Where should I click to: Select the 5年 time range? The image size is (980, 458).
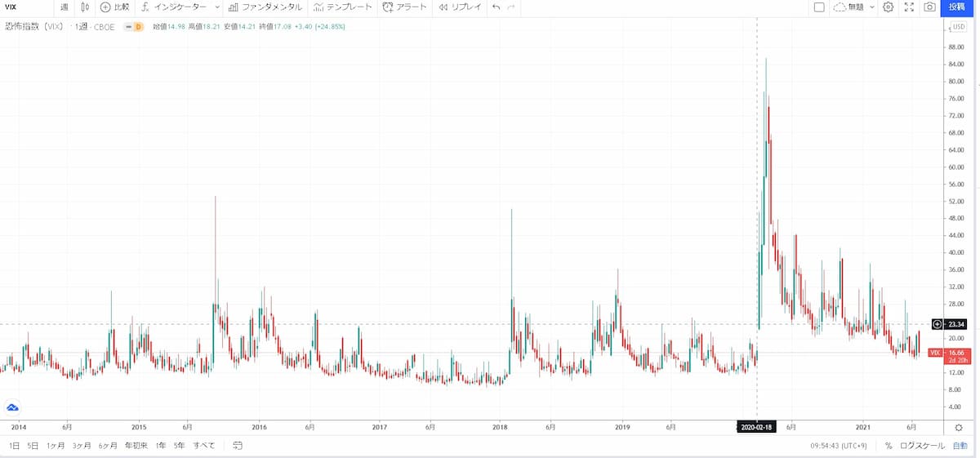click(x=179, y=446)
